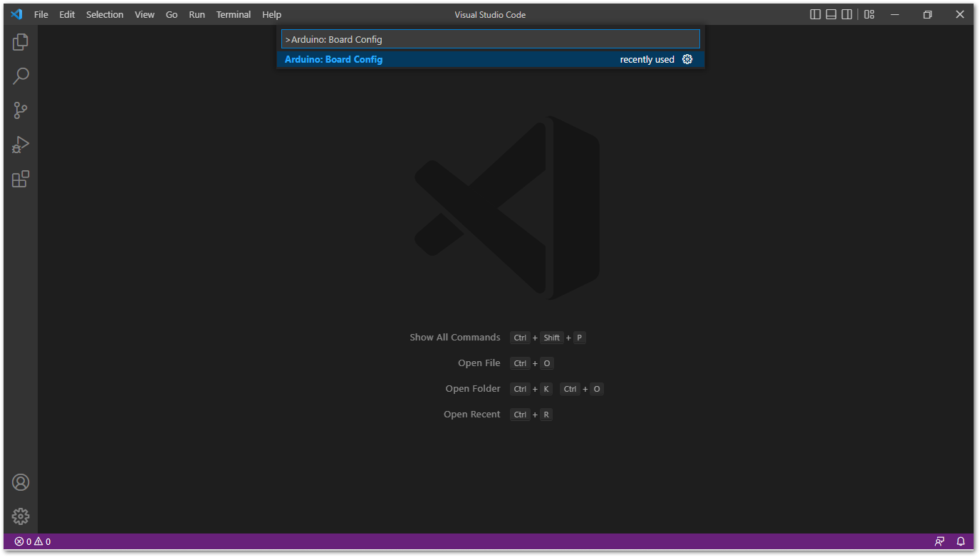Open the Extensions view icon
This screenshot has width=980, height=557.
click(21, 179)
